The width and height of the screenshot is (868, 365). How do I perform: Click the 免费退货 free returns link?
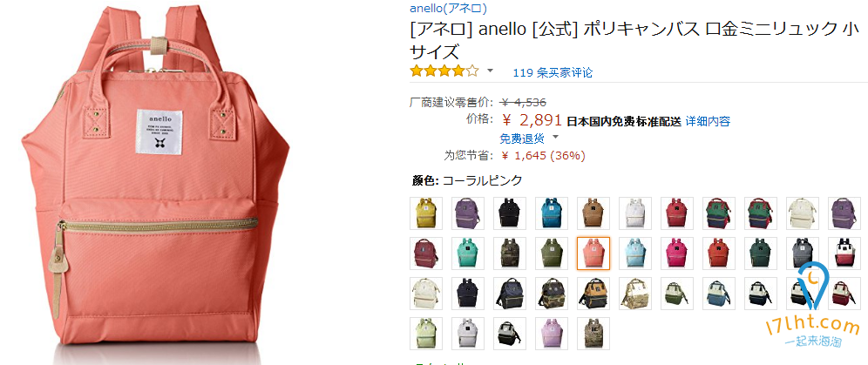click(x=522, y=139)
